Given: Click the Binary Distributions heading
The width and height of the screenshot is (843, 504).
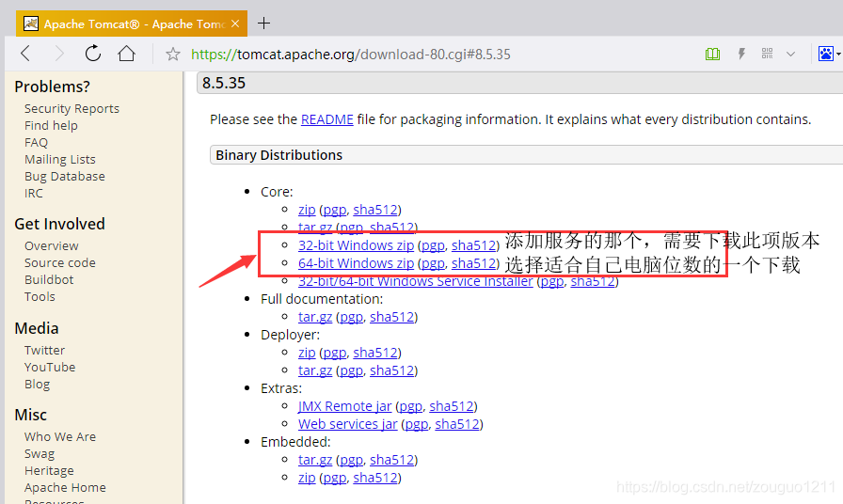Looking at the screenshot, I should click(x=279, y=155).
